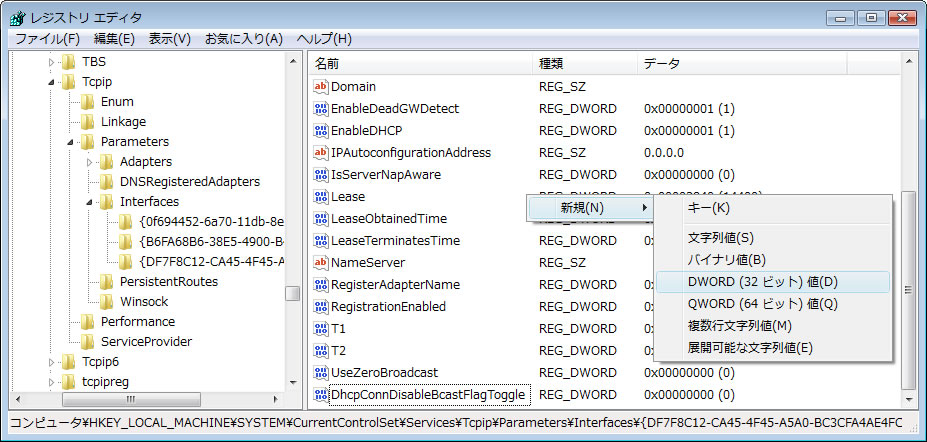Click the Enum folder icon
Screen dimensions: 927x442
[87, 102]
